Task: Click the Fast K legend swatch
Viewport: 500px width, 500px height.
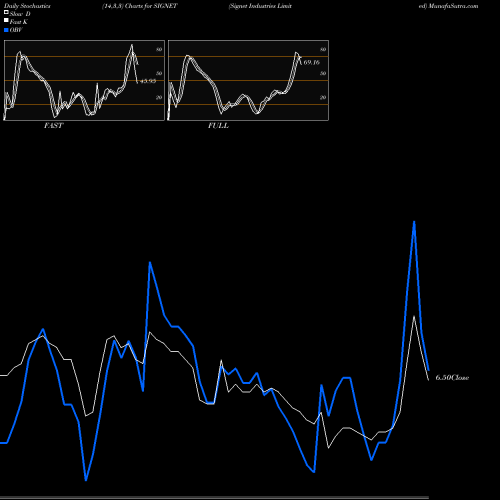Action: point(6,21)
